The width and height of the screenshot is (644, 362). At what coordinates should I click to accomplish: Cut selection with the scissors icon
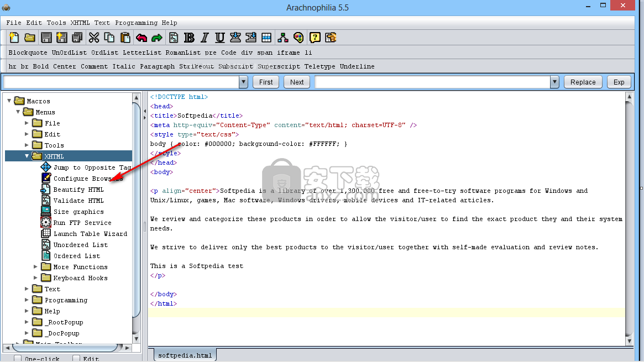coord(94,38)
